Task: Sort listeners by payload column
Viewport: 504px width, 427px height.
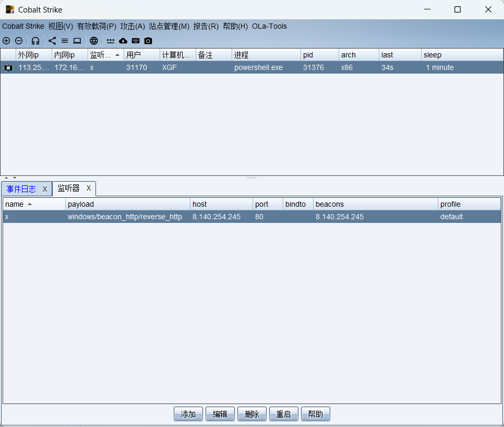Action: coord(128,204)
